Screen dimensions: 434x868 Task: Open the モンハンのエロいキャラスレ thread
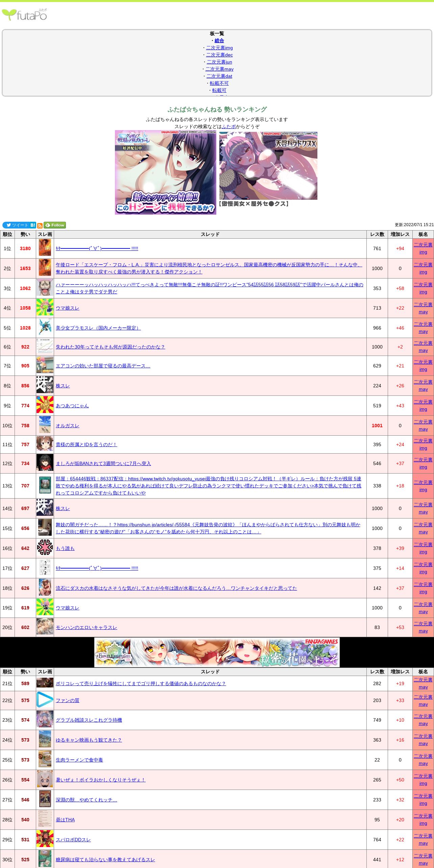click(87, 627)
